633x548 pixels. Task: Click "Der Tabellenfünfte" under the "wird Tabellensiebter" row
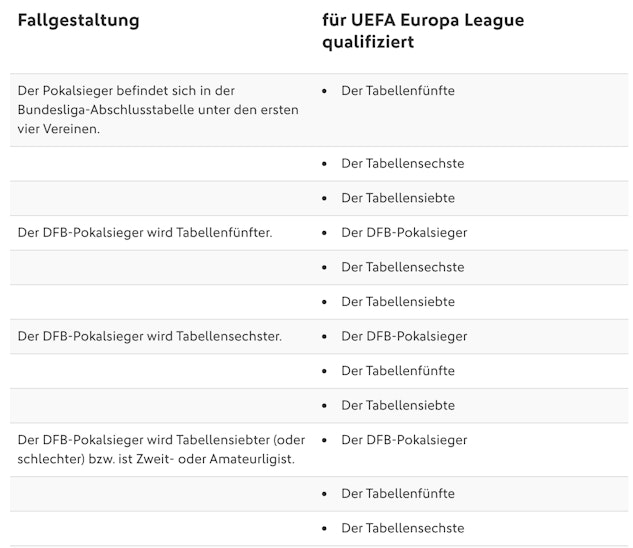(x=397, y=494)
